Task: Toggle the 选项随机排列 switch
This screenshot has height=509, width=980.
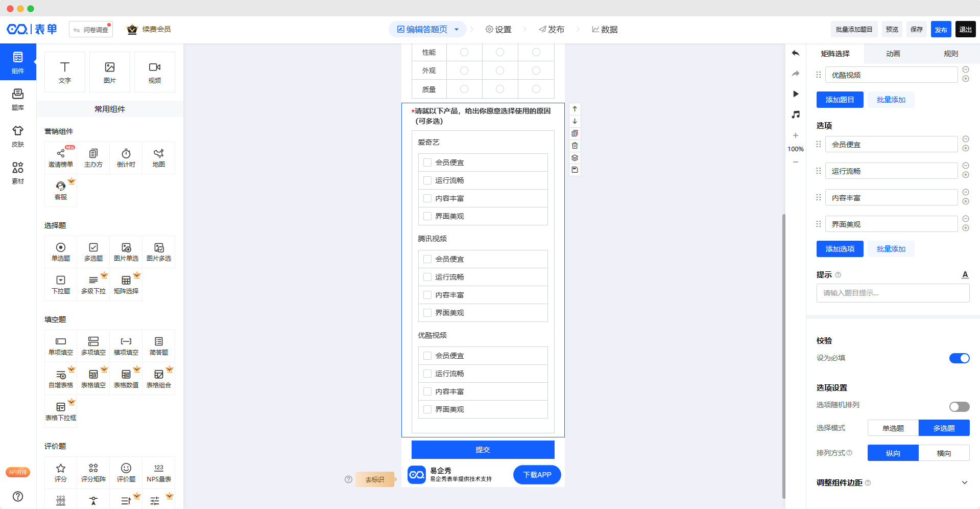Action: click(x=959, y=407)
